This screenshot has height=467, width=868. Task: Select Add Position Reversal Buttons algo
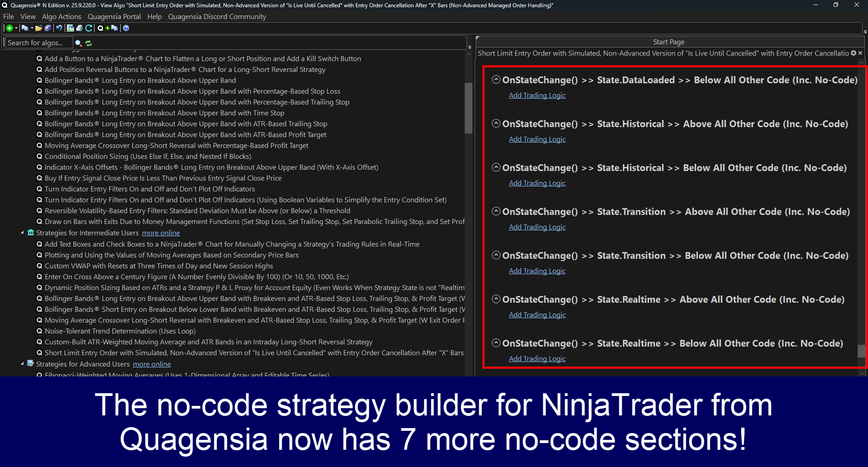tap(185, 69)
